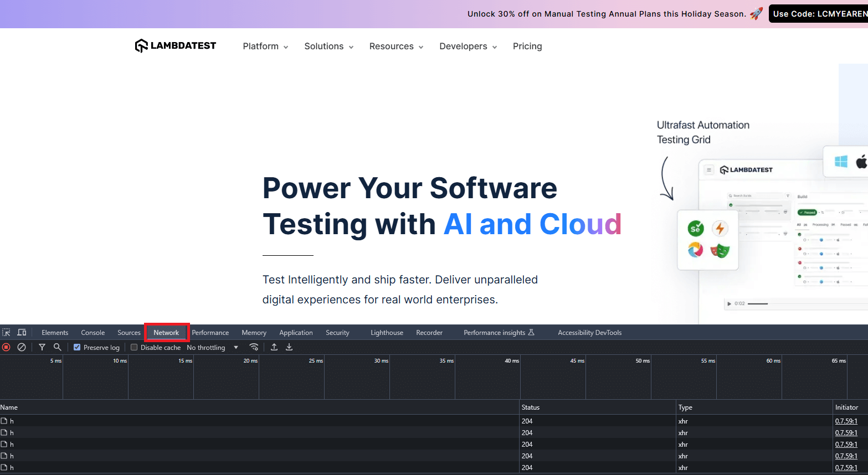This screenshot has width=868, height=475.
Task: Click the orange lightning bolt icon
Action: point(720,228)
